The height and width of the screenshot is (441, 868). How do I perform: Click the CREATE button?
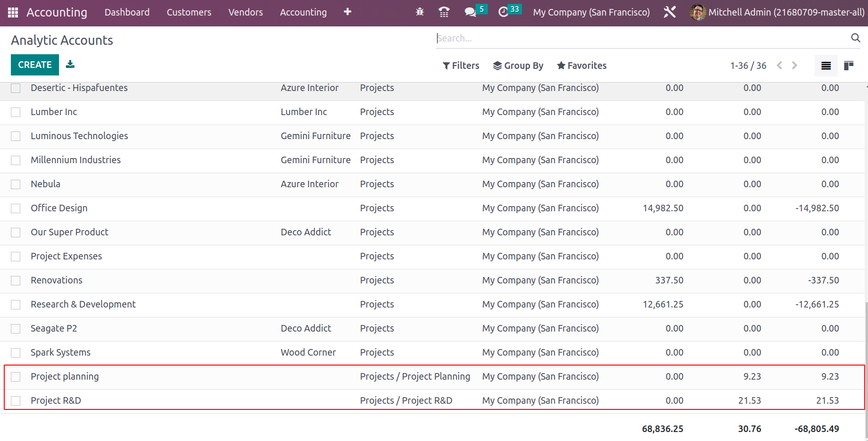[35, 65]
